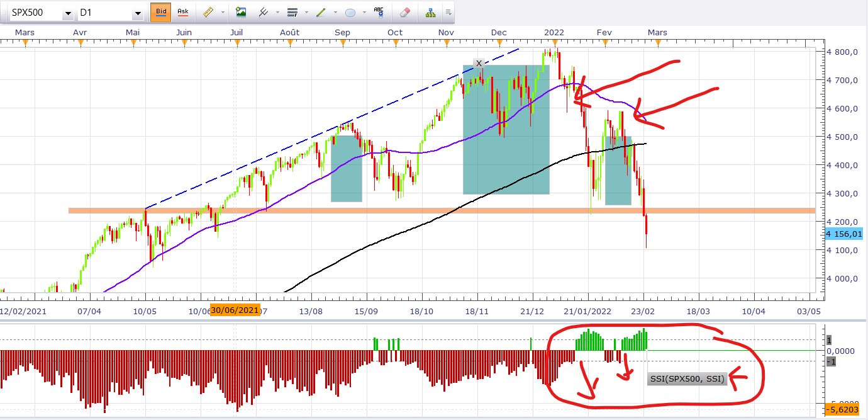Open the SPX500 symbol dropdown

click(x=68, y=14)
